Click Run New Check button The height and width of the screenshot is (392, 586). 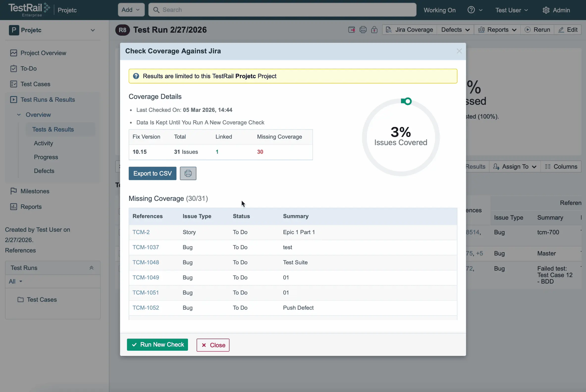coord(157,344)
